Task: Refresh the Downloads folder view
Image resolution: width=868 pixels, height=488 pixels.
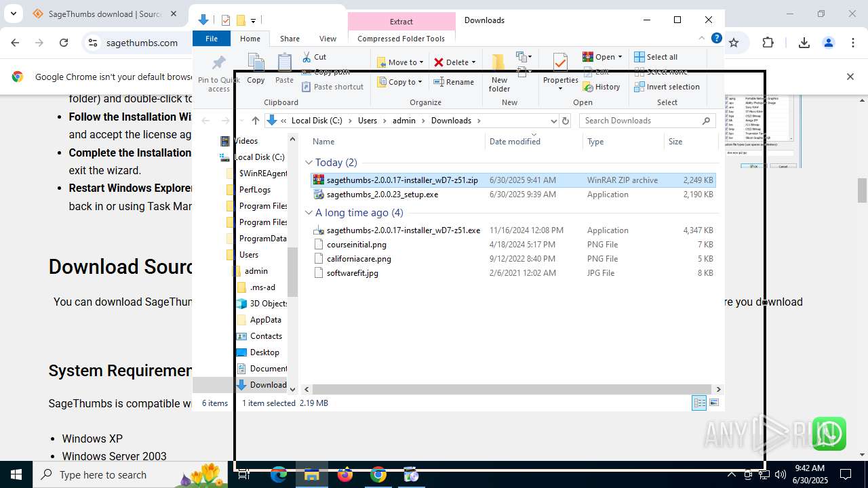Action: (x=566, y=121)
